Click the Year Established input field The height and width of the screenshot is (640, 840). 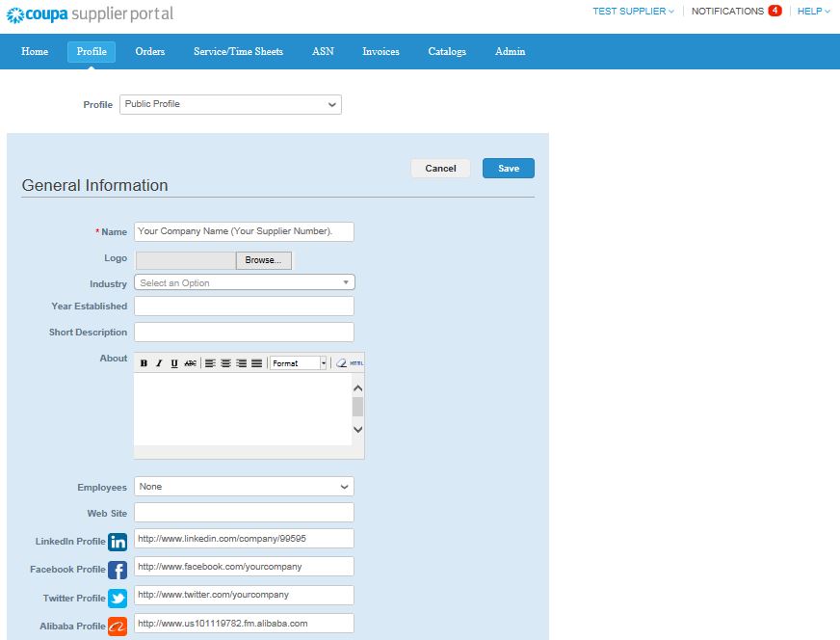click(x=244, y=307)
